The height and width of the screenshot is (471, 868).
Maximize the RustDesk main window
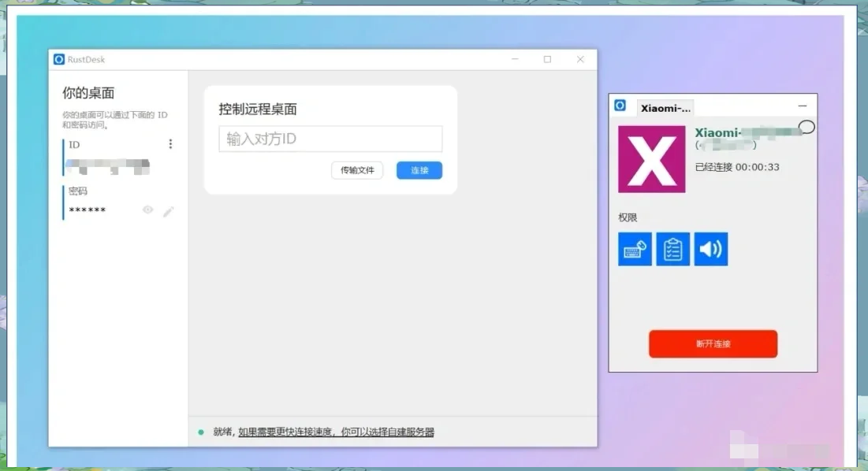coord(547,59)
